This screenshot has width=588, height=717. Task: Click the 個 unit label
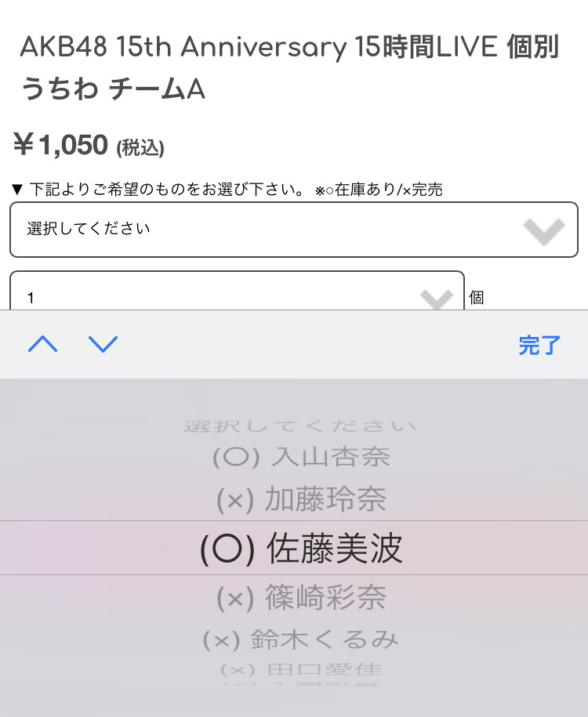[x=477, y=298]
